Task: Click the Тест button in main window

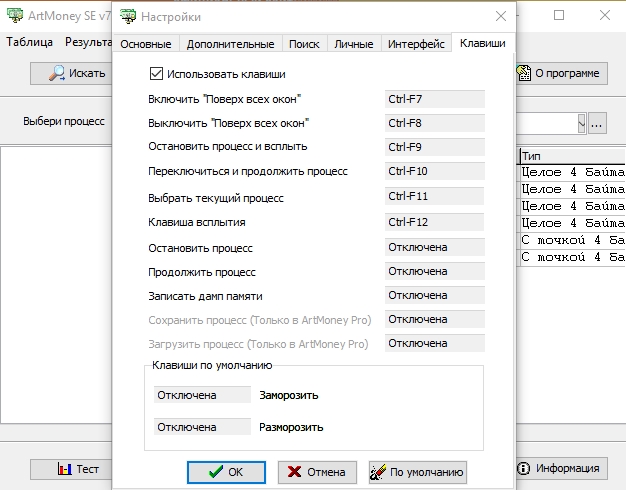Action: tap(71, 469)
